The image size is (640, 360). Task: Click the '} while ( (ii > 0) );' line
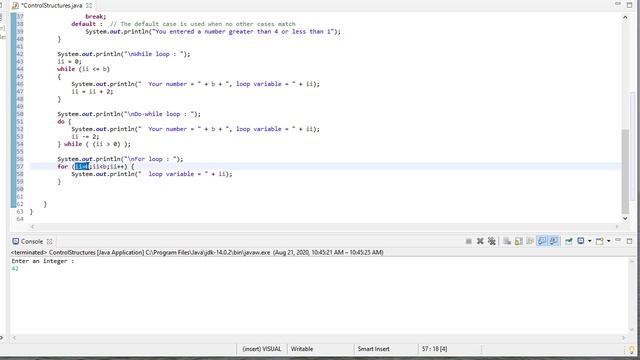(94, 144)
